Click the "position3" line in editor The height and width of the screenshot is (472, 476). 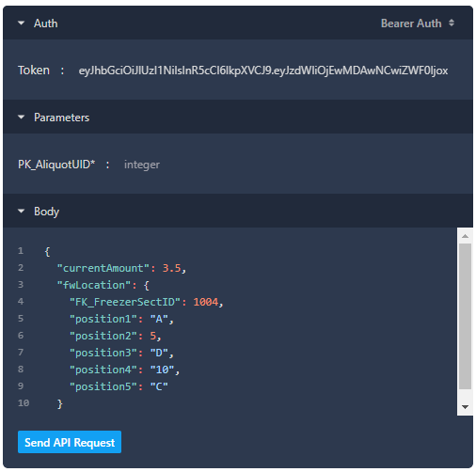[121, 353]
